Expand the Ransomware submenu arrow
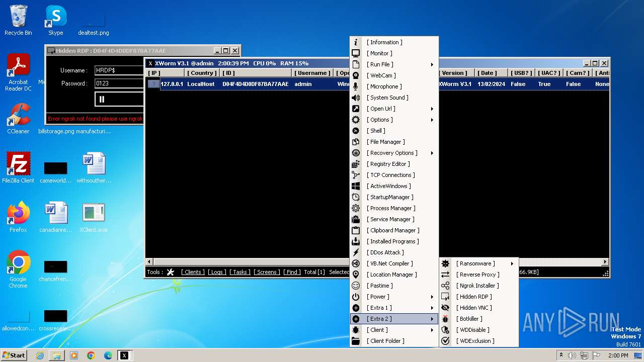 click(x=512, y=263)
